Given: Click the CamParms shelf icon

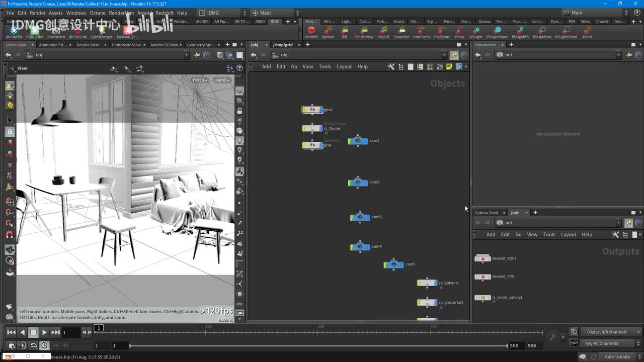Looking at the screenshot, I should [x=421, y=31].
